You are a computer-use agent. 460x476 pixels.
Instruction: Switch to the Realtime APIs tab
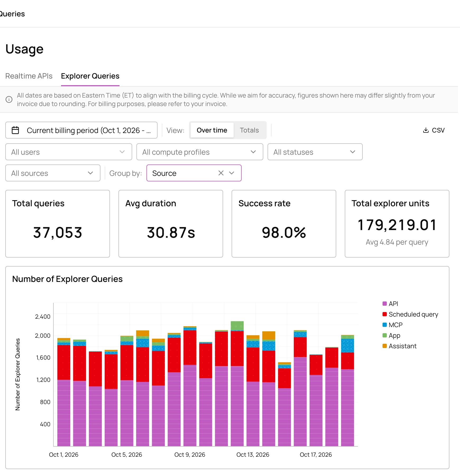click(x=29, y=76)
